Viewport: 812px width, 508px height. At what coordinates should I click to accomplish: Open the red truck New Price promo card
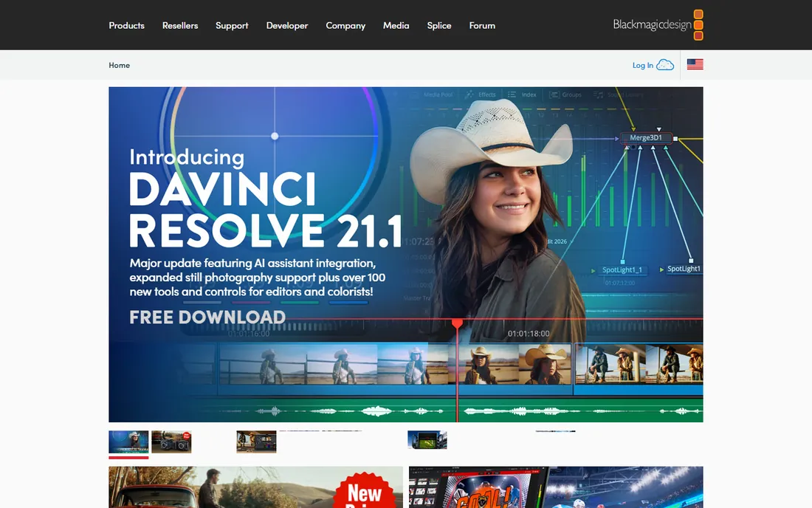point(256,487)
